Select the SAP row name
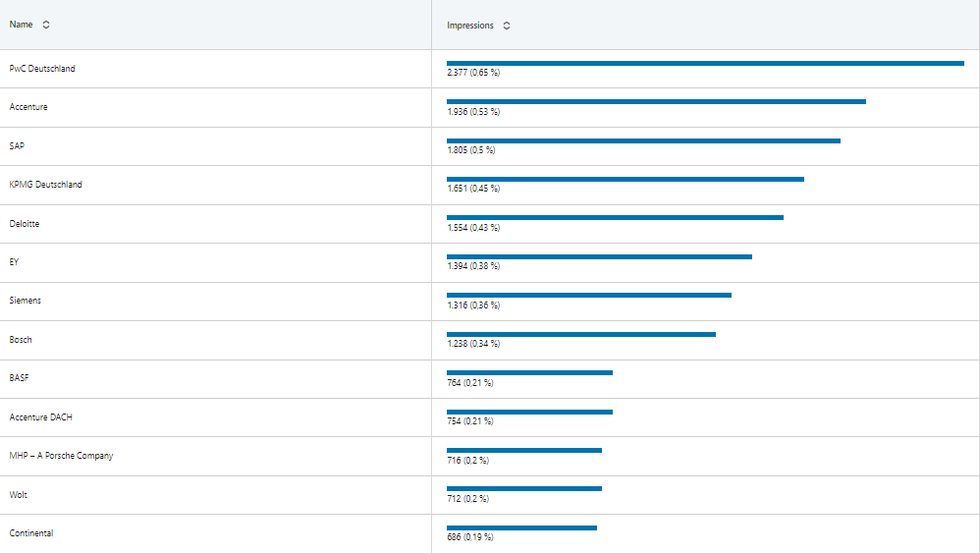The height and width of the screenshot is (554, 980). (17, 145)
